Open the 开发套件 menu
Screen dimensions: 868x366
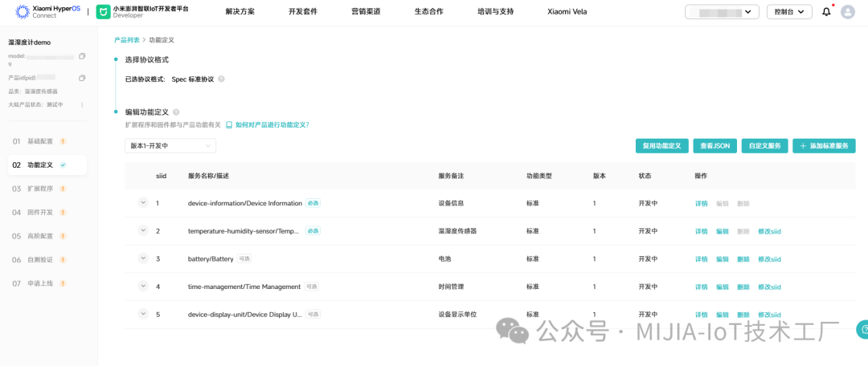(303, 11)
